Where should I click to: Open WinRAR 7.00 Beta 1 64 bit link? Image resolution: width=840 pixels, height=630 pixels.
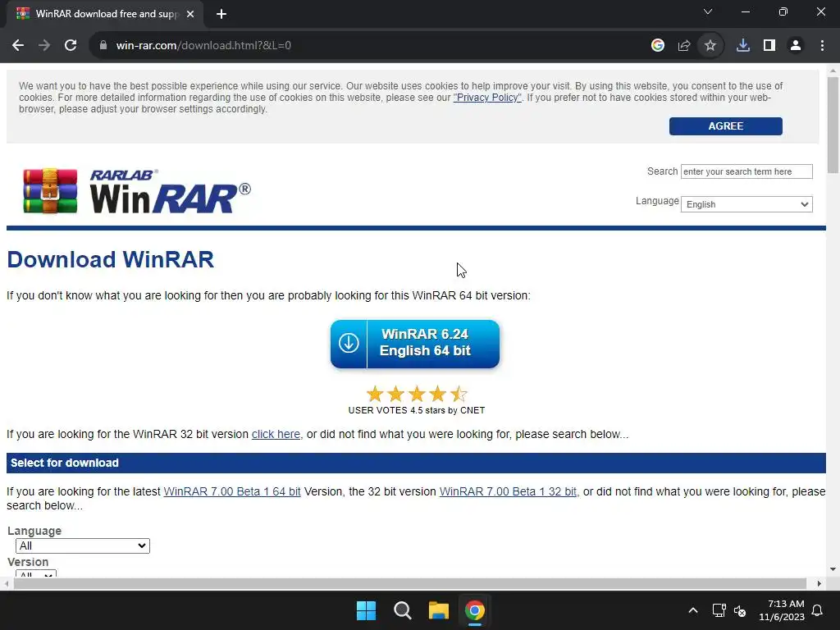[x=232, y=491]
